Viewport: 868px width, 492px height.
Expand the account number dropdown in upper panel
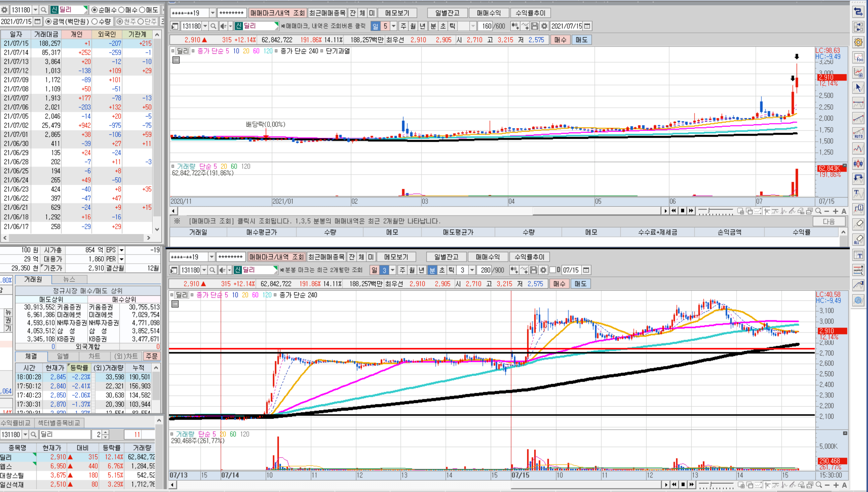pyautogui.click(x=212, y=13)
